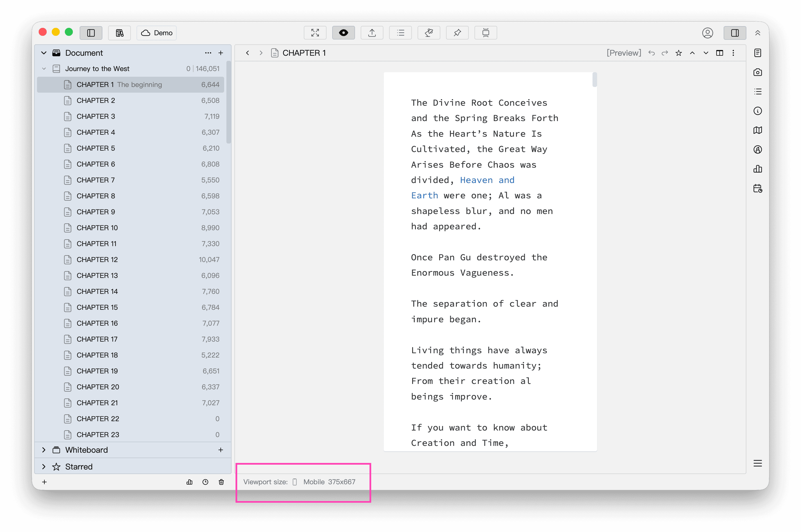
Task: Expand the Whiteboard section
Action: 44,450
